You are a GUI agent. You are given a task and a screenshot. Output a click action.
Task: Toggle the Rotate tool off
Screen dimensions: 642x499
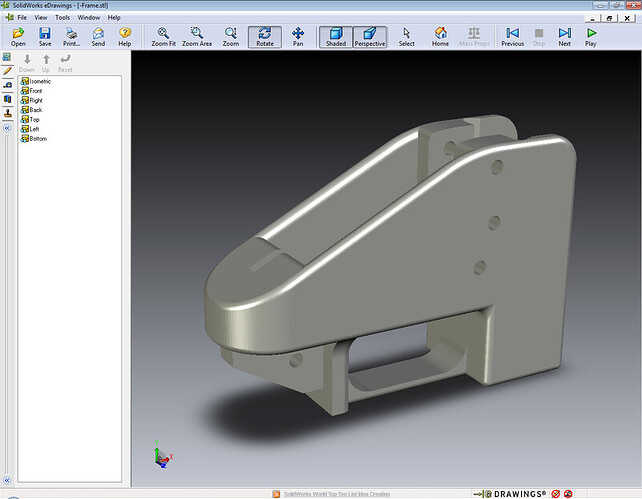264,37
